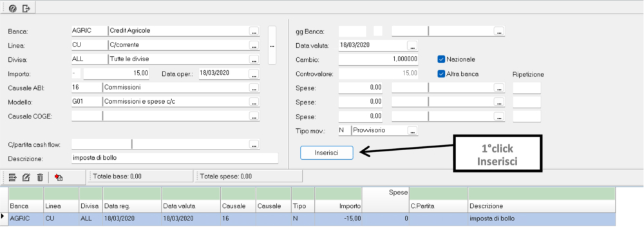Screen dimensions: 644x250
Task: Click the Cambio field showing 1,000000
Action: 378,59
